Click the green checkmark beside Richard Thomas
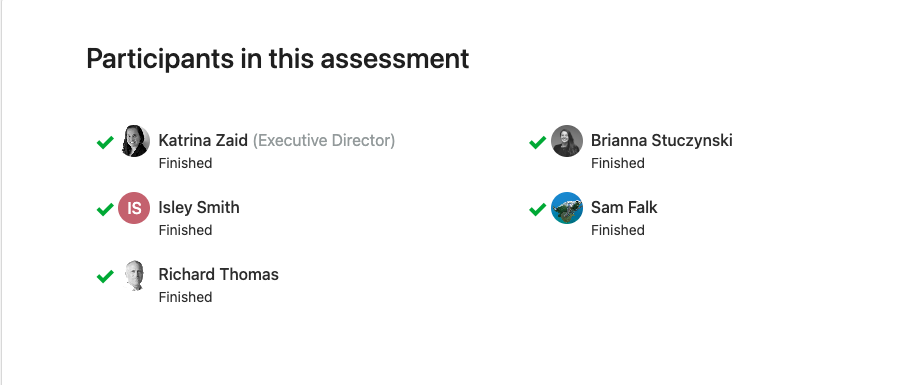Image resolution: width=922 pixels, height=385 pixels. coord(105,276)
